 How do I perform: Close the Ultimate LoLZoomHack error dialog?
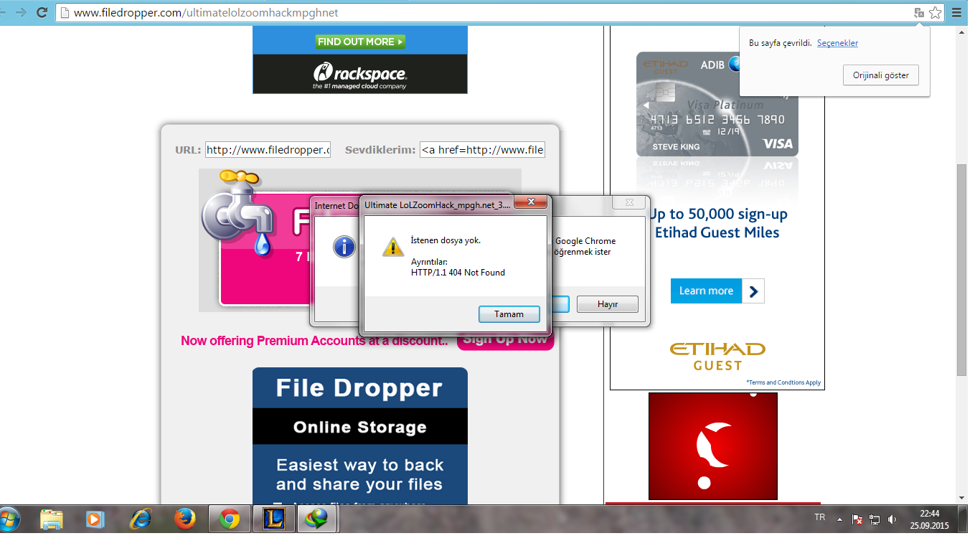coord(531,204)
